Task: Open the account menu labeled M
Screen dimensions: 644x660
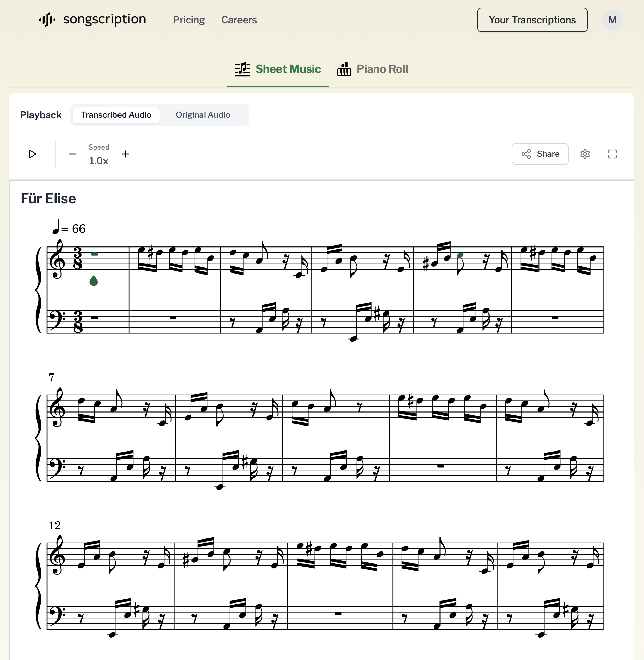Action: click(612, 20)
